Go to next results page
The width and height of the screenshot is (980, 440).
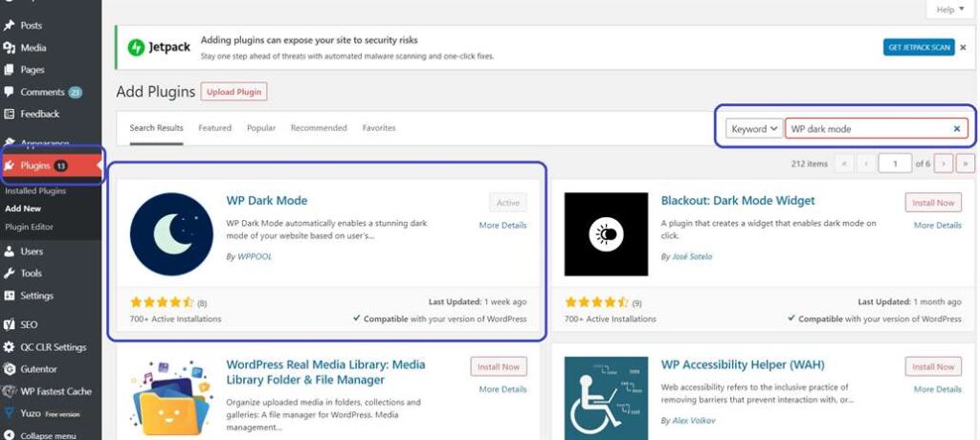click(x=943, y=164)
